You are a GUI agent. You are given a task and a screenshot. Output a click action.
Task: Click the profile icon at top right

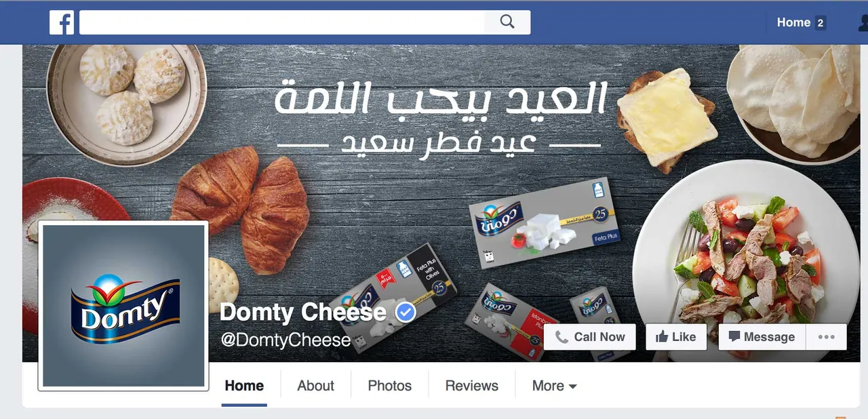(x=863, y=22)
